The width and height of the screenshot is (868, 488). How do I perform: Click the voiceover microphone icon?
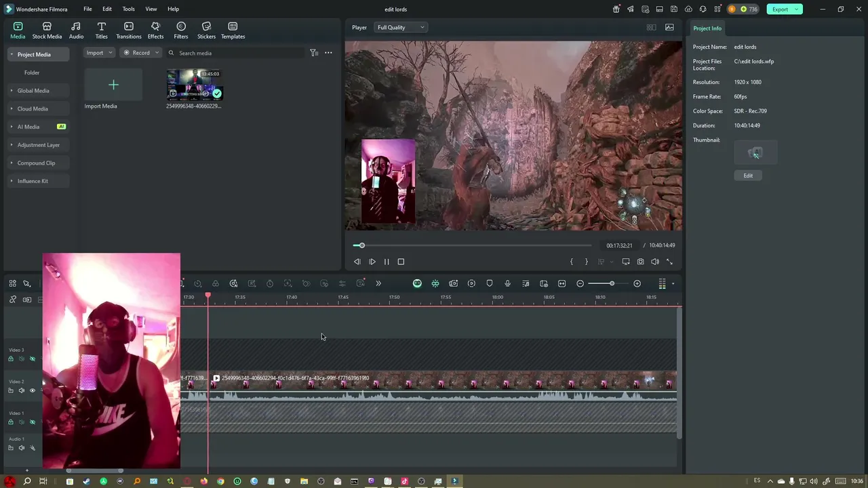click(507, 283)
